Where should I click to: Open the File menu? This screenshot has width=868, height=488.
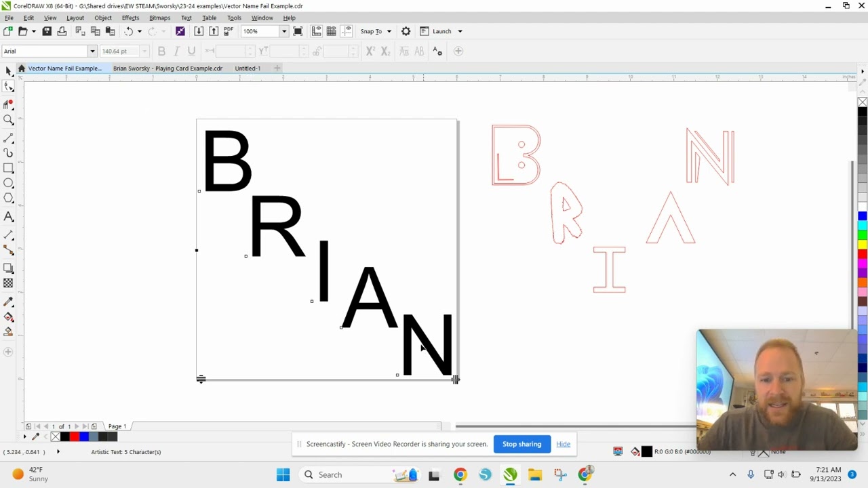pyautogui.click(x=9, y=18)
